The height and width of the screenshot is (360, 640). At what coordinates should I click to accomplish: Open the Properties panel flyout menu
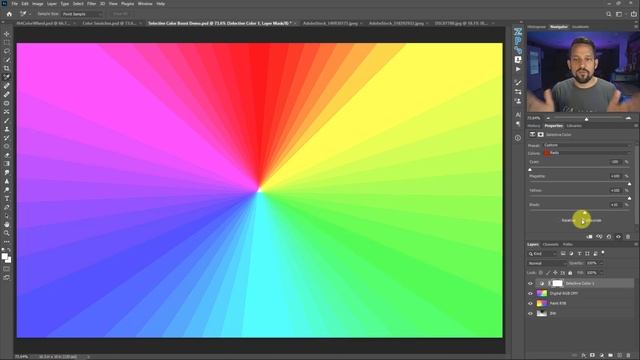636,126
